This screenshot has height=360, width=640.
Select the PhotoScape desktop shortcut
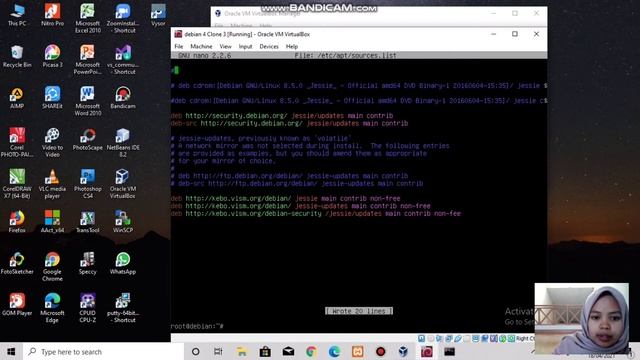87,139
